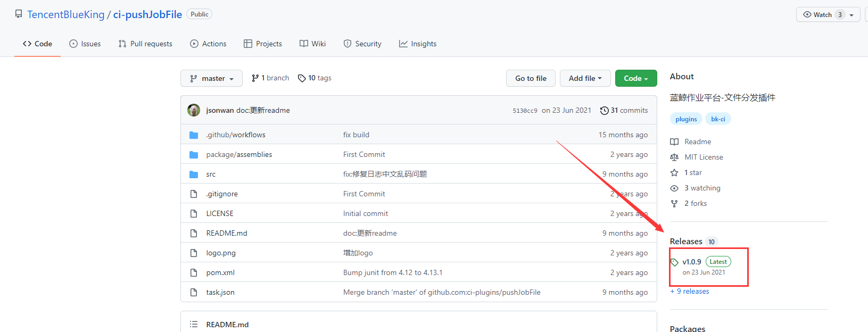Switch to the Issues tab

pyautogui.click(x=85, y=44)
